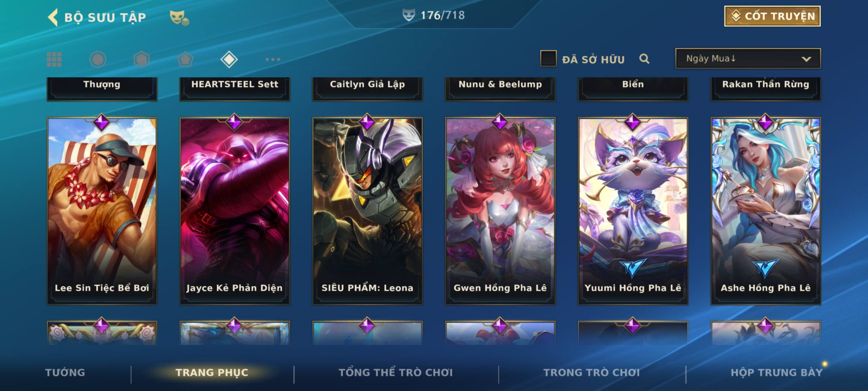Open the skin search magnifier
Screen dimensions: 868x391
(x=644, y=59)
